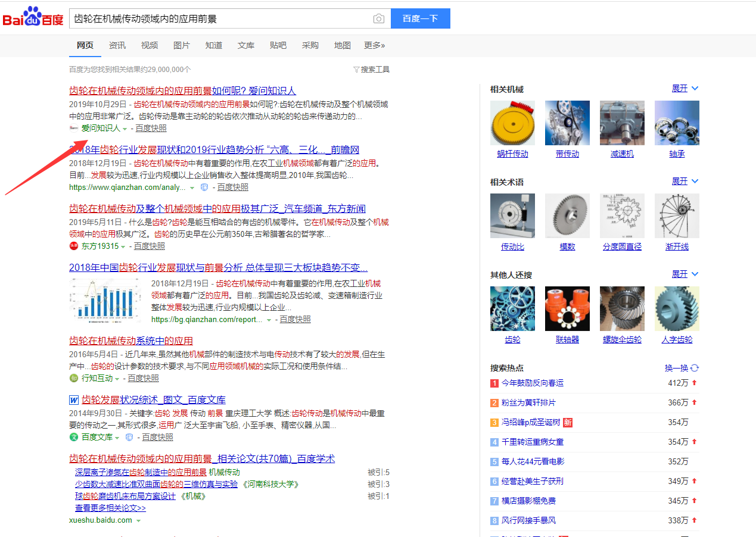756x537 pixels.
Task: Switch to the 图片 tab
Action: tap(182, 45)
